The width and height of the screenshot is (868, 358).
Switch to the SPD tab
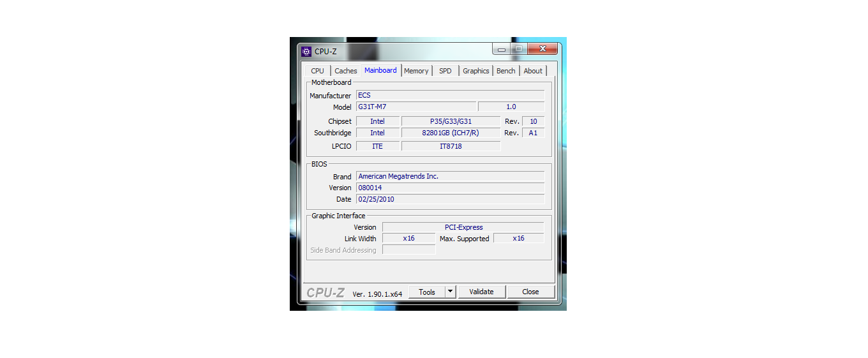(x=445, y=71)
